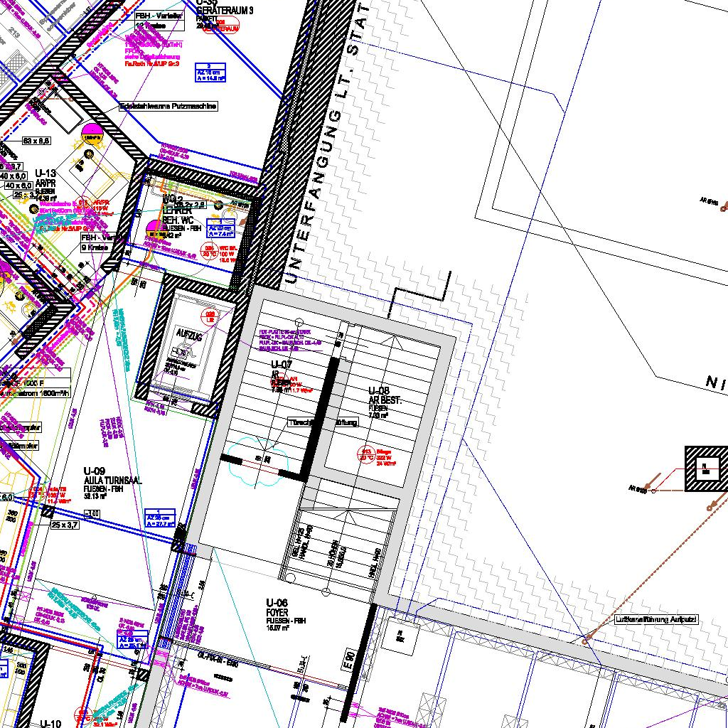Click the wheelchair symbol in the AUFZUG shaft
Viewport: 728px width, 728px height.
[185, 352]
